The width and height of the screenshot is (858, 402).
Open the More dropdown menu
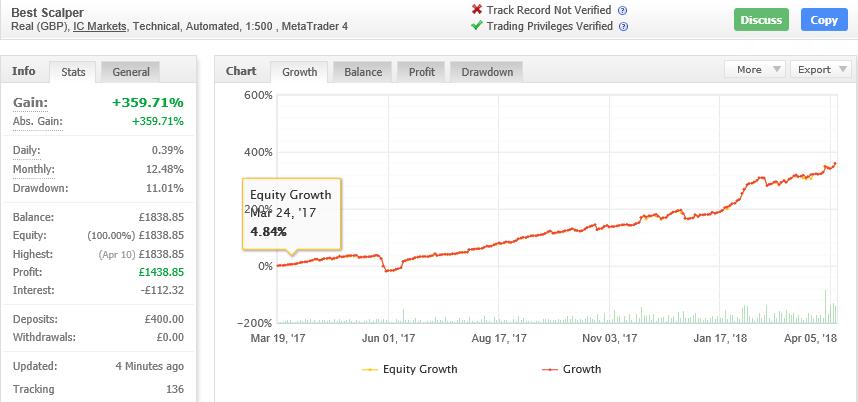[755, 69]
